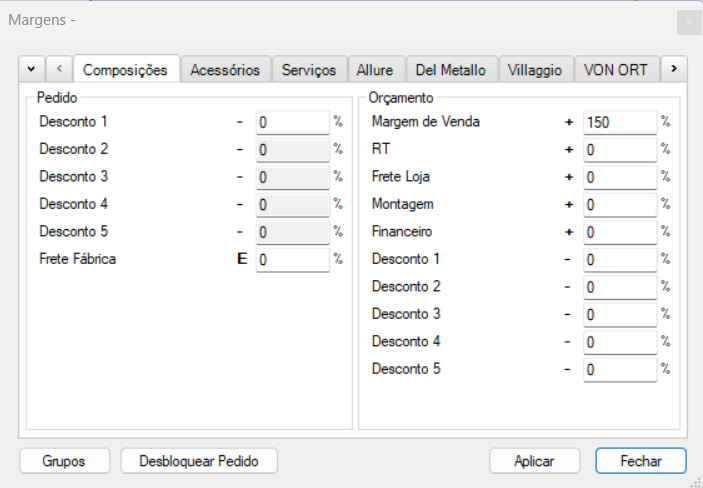Apply changes with the Aplicar button
This screenshot has width=703, height=488.
click(534, 461)
